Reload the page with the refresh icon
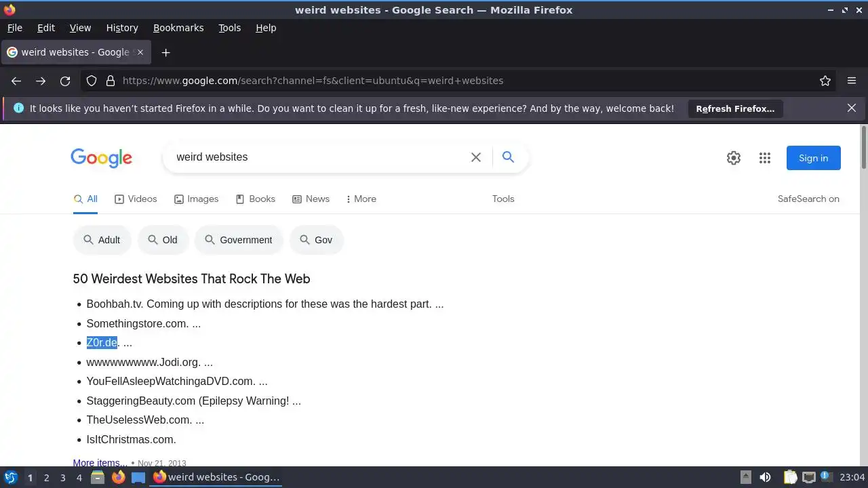The width and height of the screenshot is (868, 488). click(x=65, y=81)
